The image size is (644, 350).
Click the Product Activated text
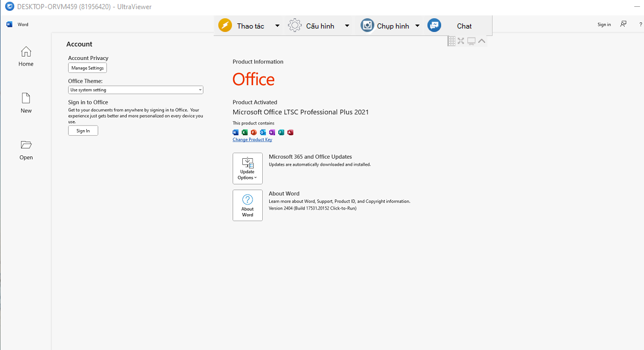coord(255,102)
